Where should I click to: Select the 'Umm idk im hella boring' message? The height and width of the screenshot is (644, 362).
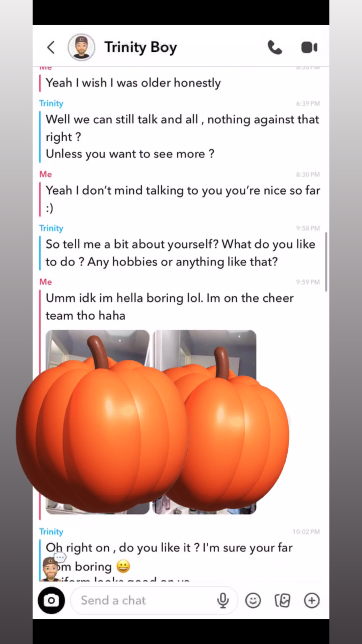169,307
